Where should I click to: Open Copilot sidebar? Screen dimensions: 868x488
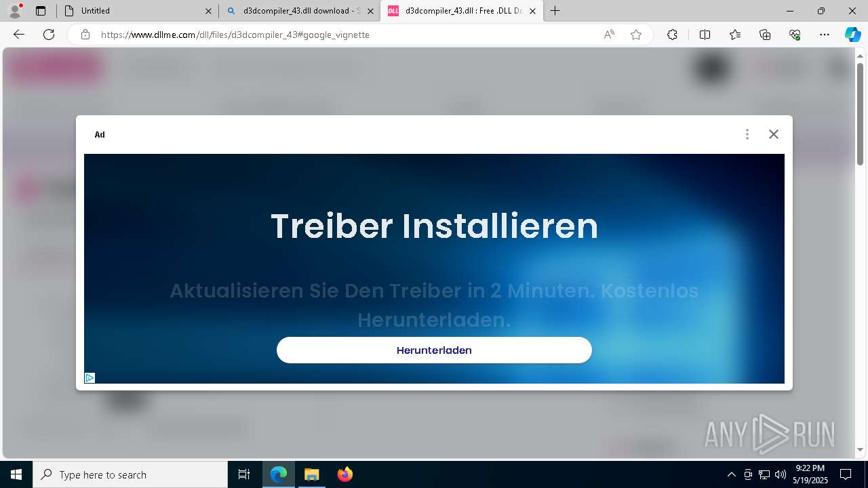pyautogui.click(x=852, y=35)
